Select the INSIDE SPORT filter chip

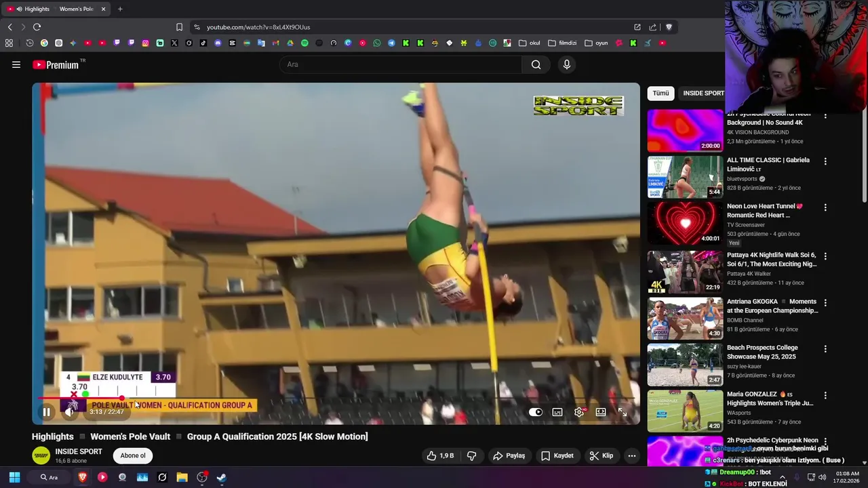click(703, 93)
